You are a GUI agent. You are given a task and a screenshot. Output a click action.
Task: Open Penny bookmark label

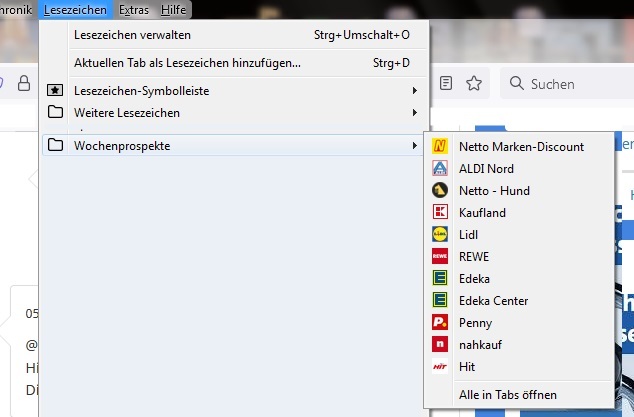[476, 323]
